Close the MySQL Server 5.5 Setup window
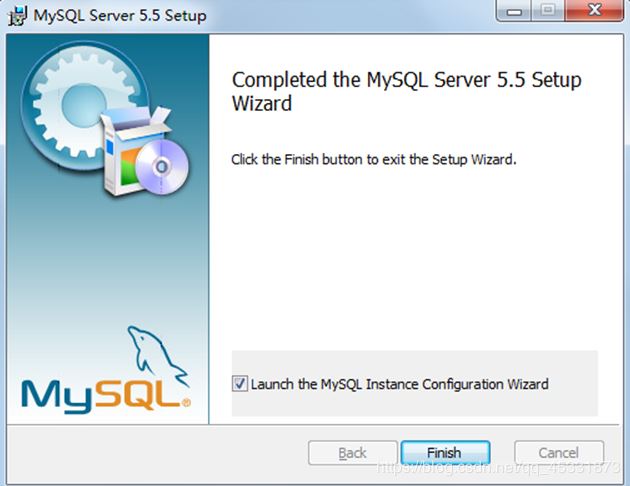The height and width of the screenshot is (486, 630). [594, 12]
